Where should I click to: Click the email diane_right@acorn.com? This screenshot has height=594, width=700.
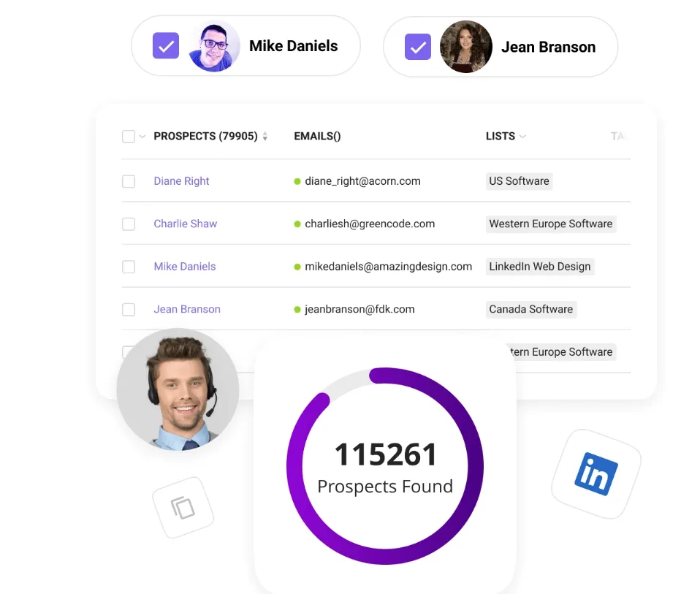(362, 181)
